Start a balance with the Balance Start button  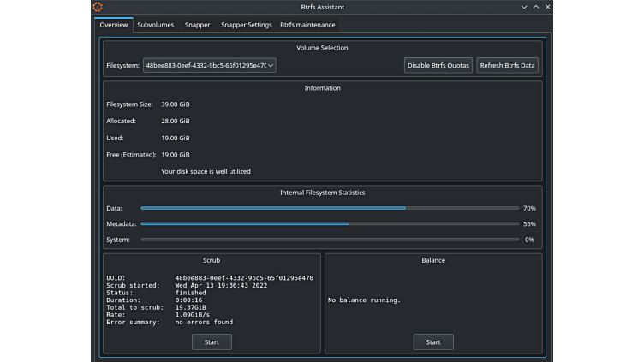(433, 341)
